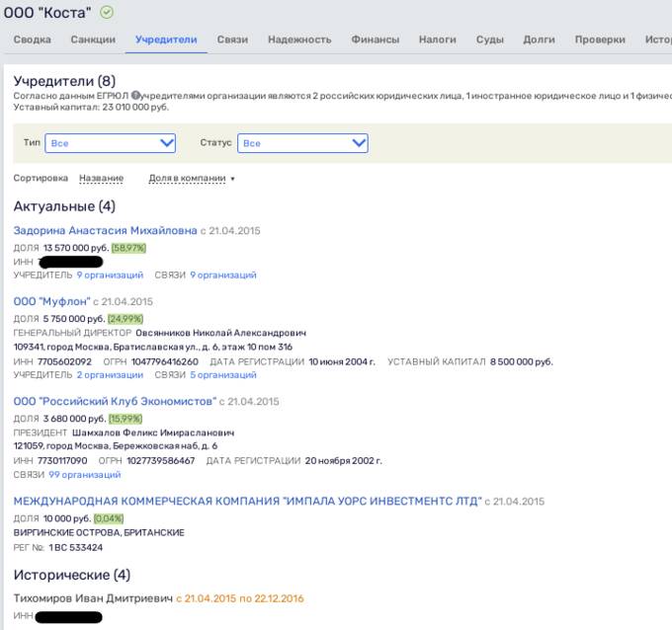
Task: Click the 58.97% share badge
Action: 128,248
